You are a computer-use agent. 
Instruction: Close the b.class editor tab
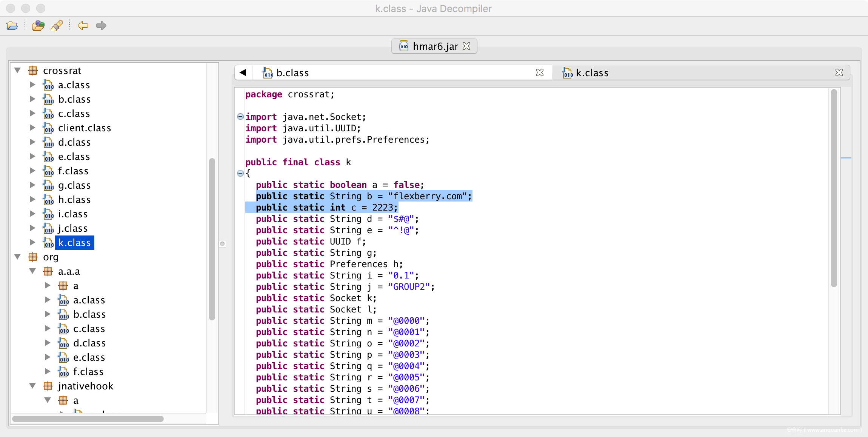point(540,72)
